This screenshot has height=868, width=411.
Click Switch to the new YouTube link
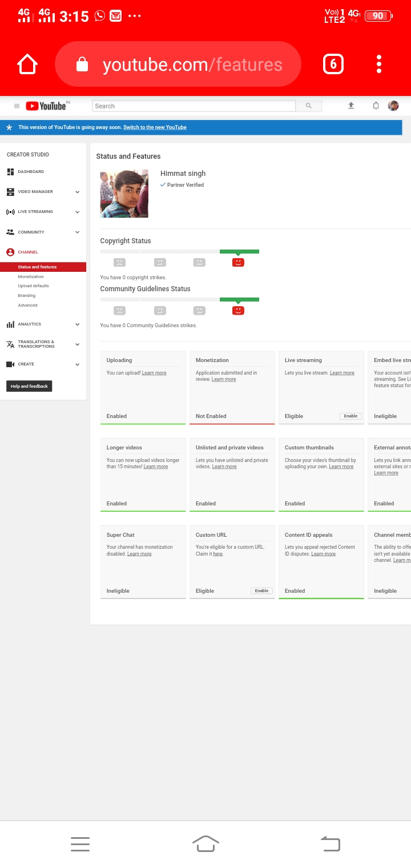[x=155, y=127]
